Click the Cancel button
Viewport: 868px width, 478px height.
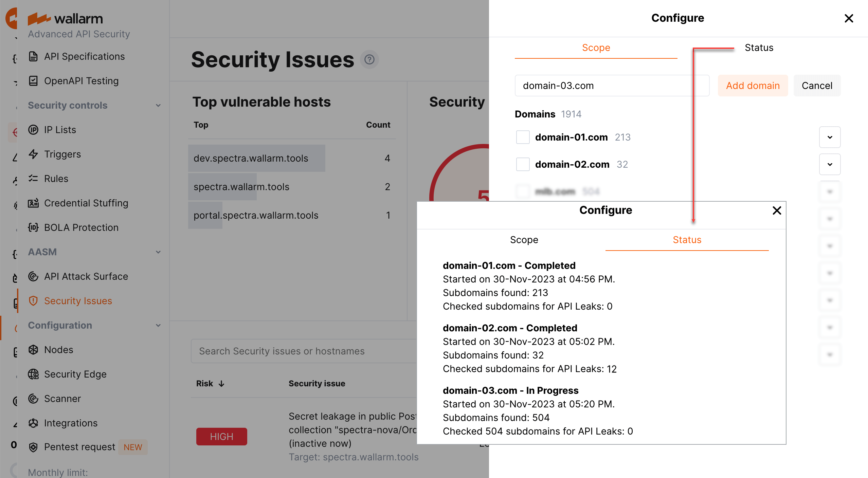(x=817, y=86)
